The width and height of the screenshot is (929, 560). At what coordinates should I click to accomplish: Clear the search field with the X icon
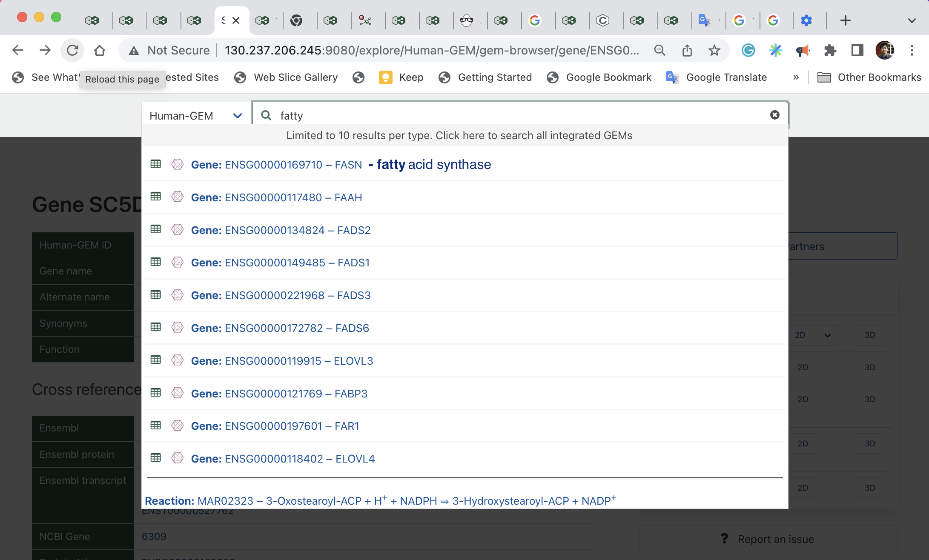click(774, 115)
